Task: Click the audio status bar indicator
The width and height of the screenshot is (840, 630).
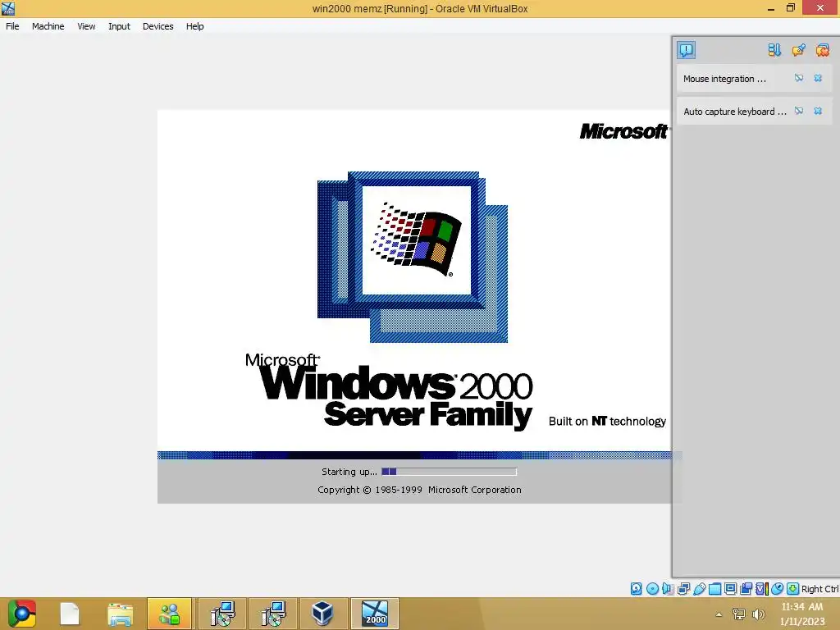Action: (668, 589)
